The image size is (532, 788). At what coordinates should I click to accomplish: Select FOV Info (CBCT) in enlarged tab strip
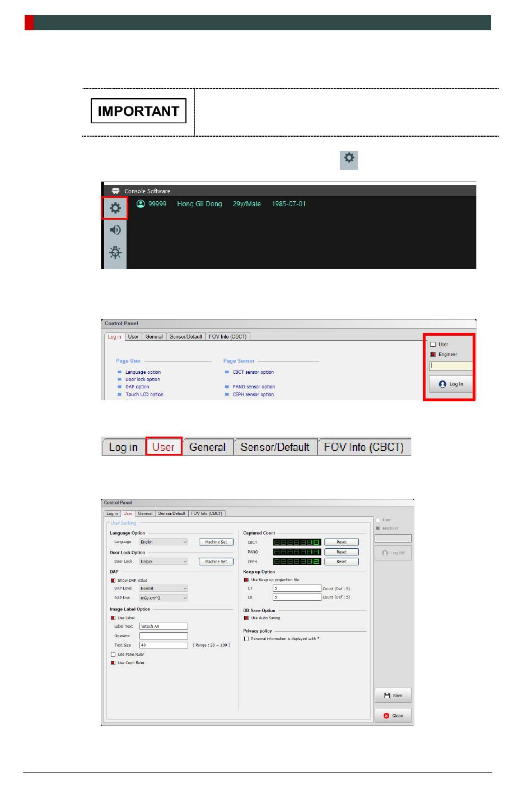tap(364, 447)
